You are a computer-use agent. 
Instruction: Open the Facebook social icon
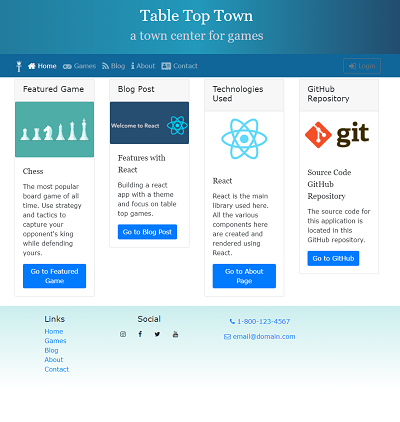[x=140, y=334]
